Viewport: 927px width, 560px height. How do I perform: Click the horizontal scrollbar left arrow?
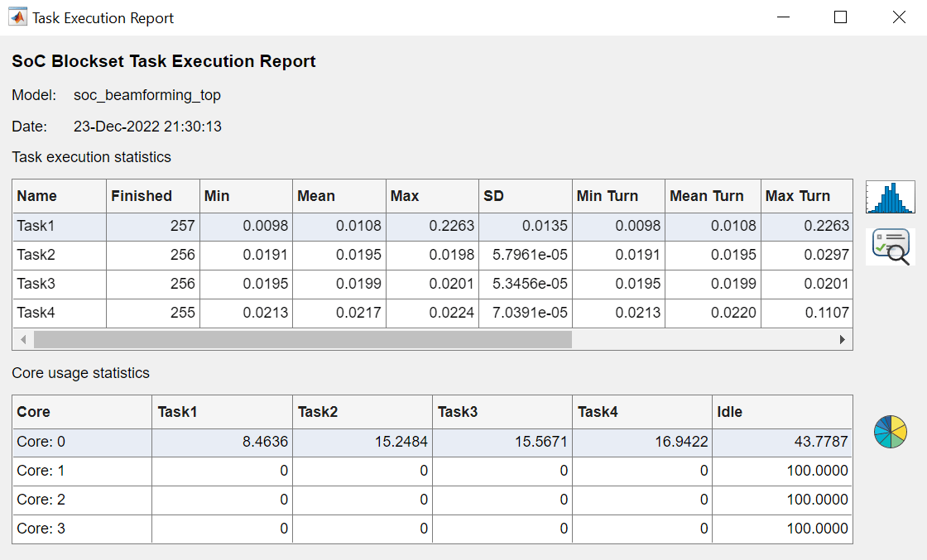[22, 339]
